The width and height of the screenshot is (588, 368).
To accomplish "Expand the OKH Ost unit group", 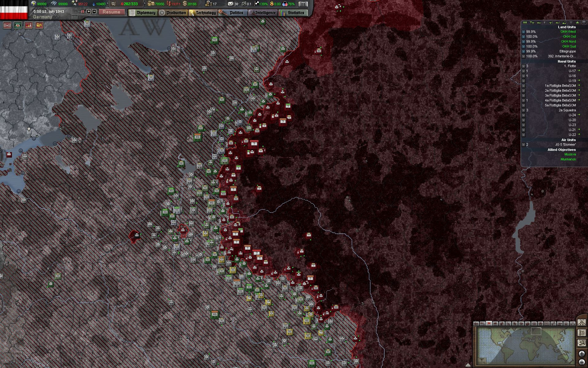I will 523,37.
